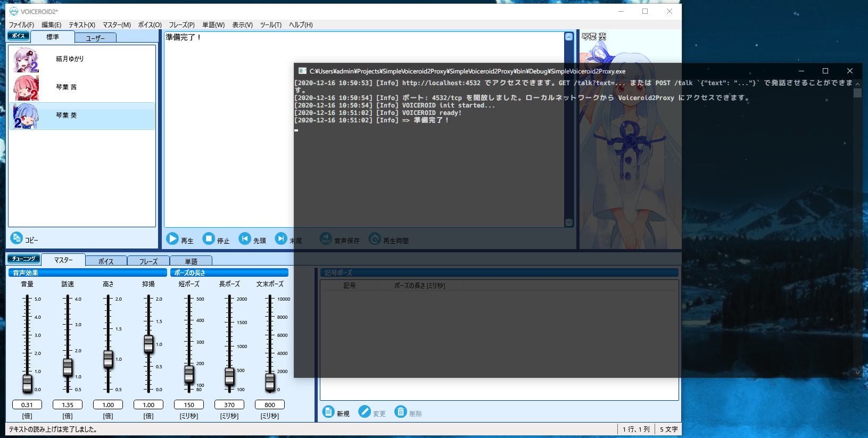
Task: Select the マスター tuning tab
Action: [63, 260]
